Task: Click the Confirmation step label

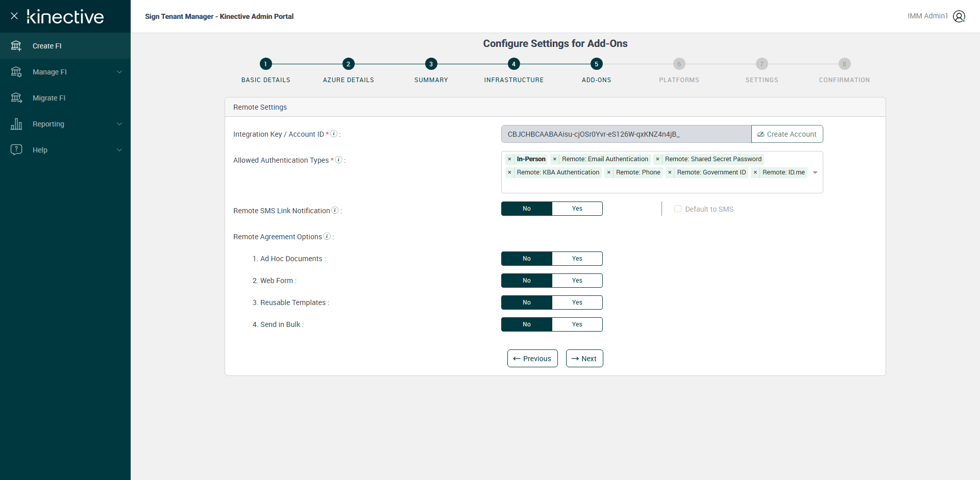Action: coord(844,80)
